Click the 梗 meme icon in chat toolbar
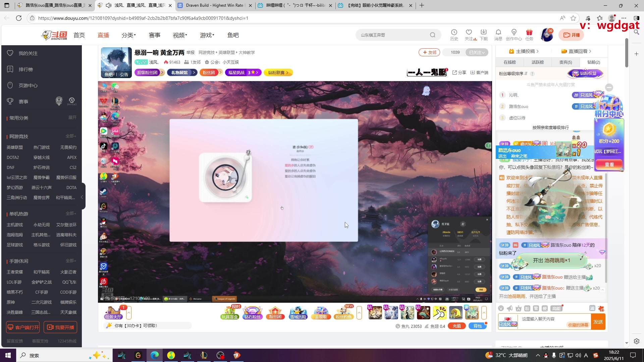The height and width of the screenshot is (362, 644). (x=545, y=308)
